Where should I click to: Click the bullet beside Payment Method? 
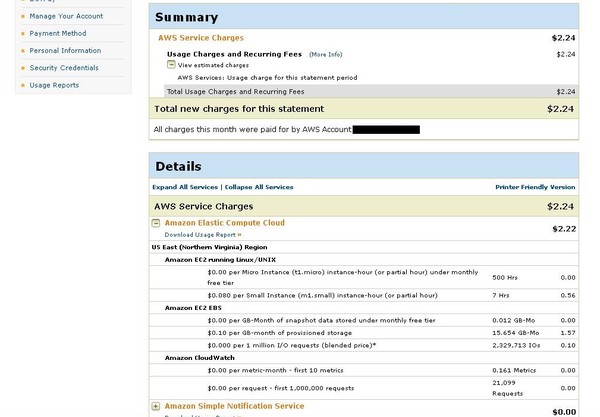pyautogui.click(x=21, y=34)
